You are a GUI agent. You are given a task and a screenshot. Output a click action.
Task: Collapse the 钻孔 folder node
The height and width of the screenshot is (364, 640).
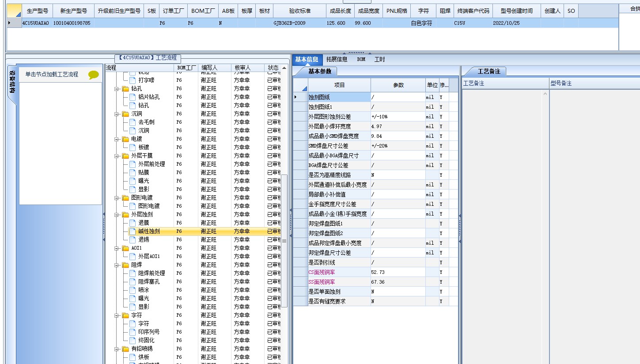point(117,88)
